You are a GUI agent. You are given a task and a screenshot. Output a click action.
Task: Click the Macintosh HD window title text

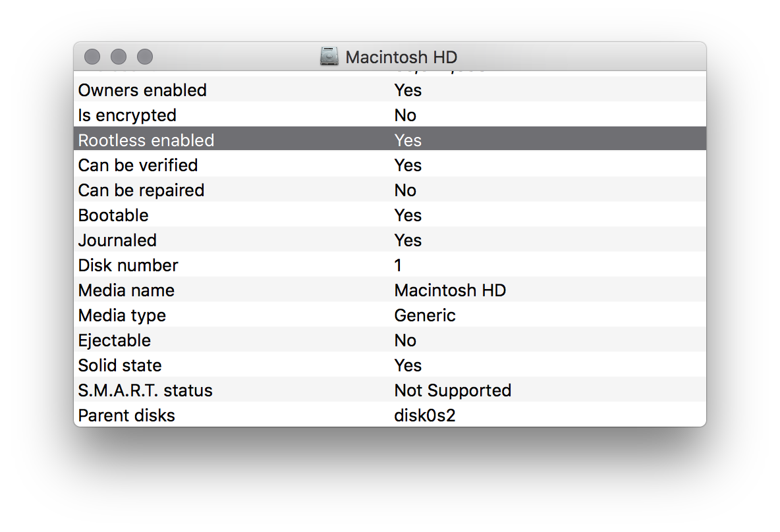coord(401,57)
